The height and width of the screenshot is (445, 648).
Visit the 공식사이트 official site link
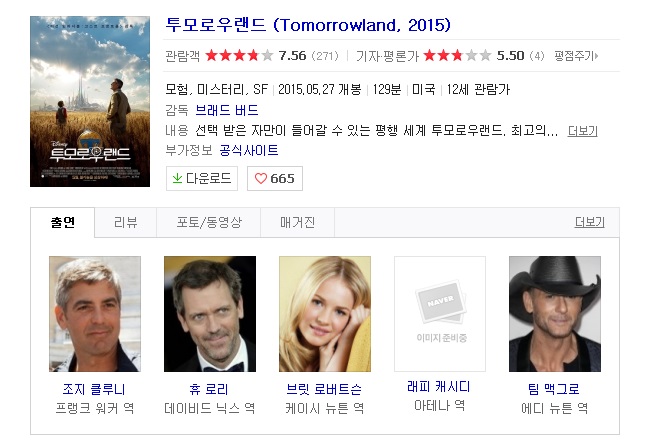coord(248,150)
